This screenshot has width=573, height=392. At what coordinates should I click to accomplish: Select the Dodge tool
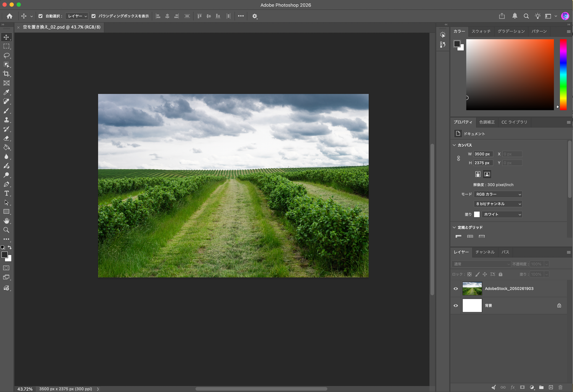tap(6, 175)
